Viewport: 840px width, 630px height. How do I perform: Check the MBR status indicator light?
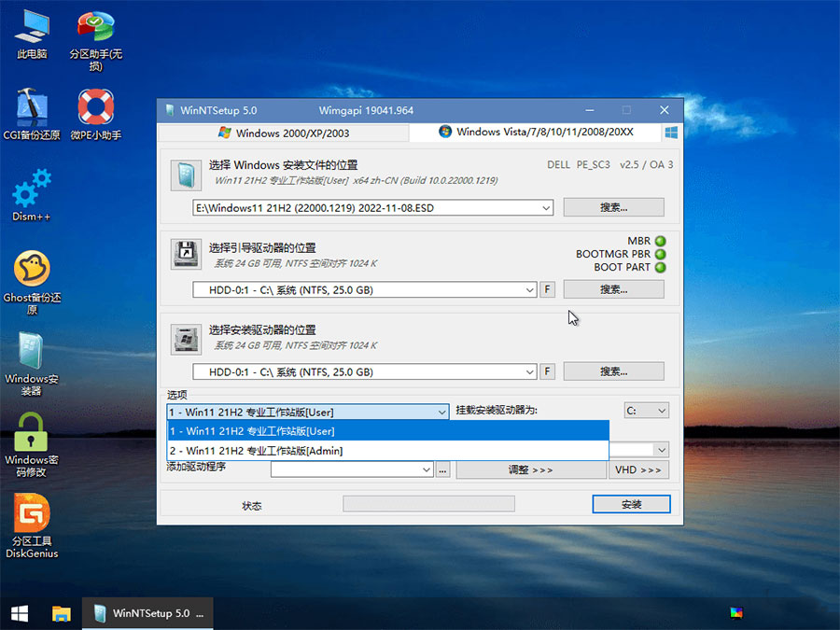pos(661,241)
